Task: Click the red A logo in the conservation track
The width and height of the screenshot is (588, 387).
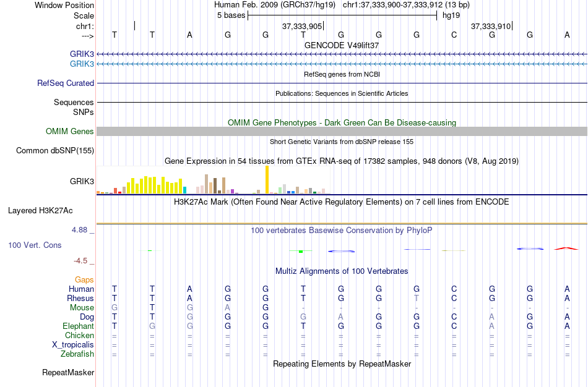Action: 566,249
